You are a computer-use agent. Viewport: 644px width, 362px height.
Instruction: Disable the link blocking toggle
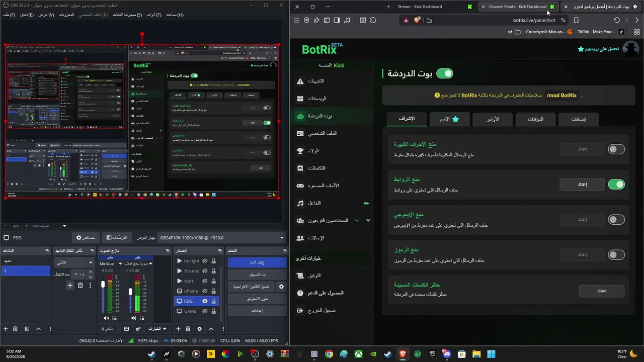[x=616, y=185]
